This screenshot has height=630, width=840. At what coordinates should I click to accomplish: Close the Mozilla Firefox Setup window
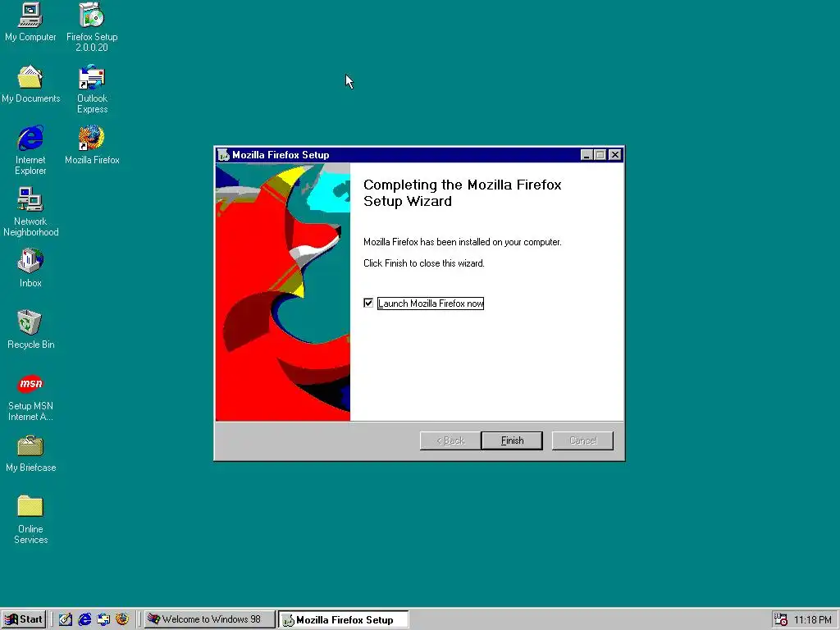pos(615,155)
